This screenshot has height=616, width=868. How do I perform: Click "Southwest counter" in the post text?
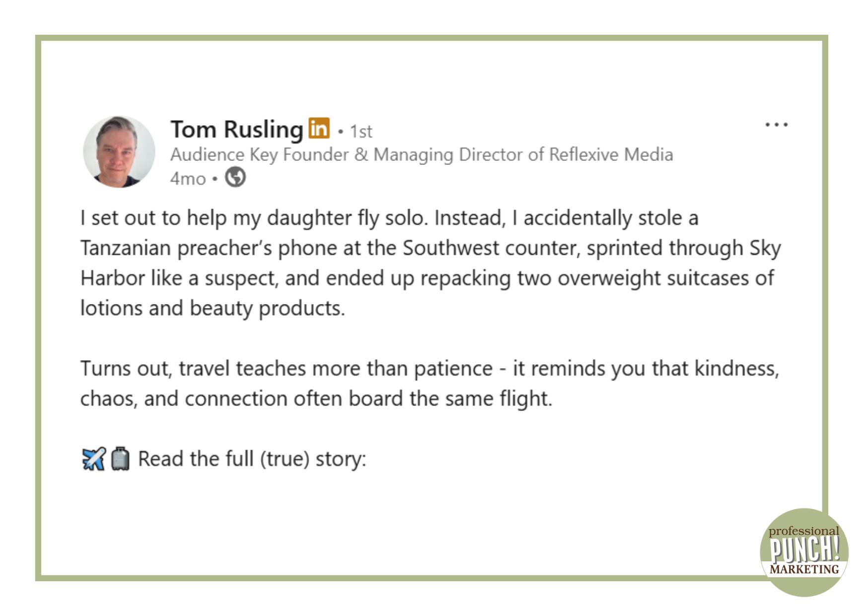(491, 248)
